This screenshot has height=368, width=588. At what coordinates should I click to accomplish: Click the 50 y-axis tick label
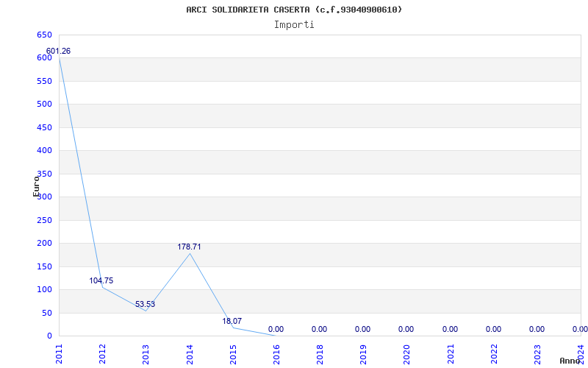pos(46,313)
